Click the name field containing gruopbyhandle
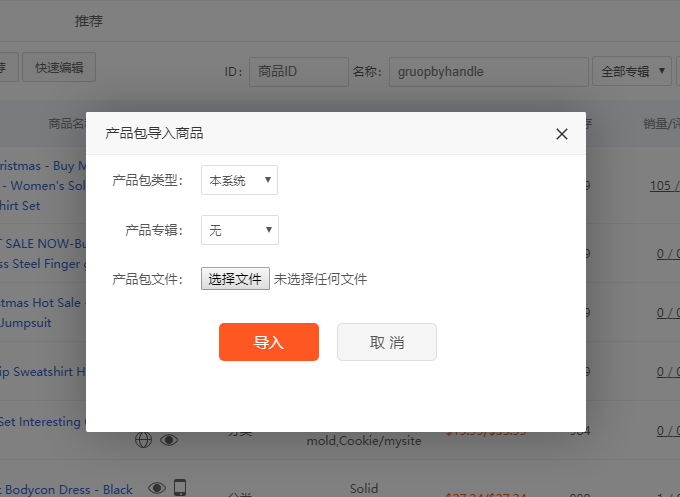Image resolution: width=680 pixels, height=497 pixels. [489, 72]
